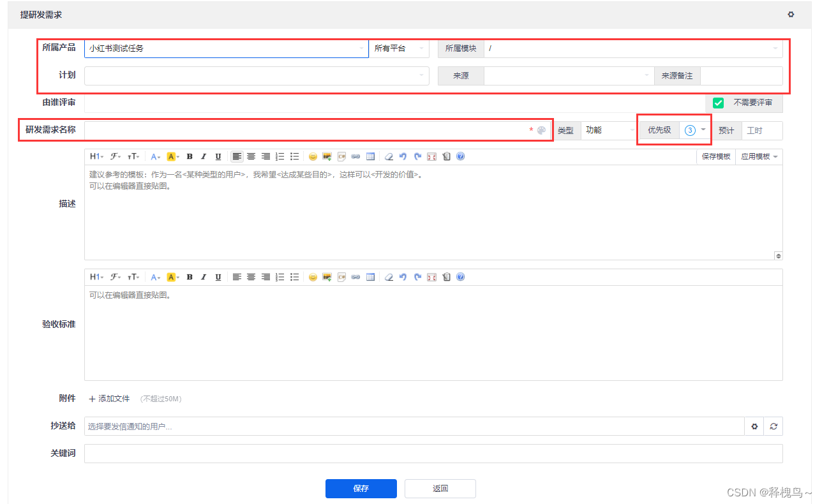
Task: Click Bold in the 描述 editor toolbar
Action: click(x=190, y=156)
